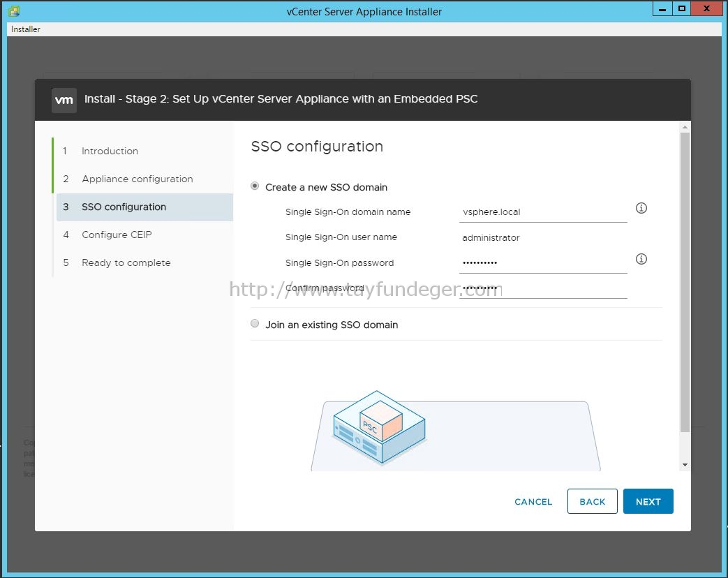728x578 pixels.
Task: Click the vm logo in wizard header
Action: click(x=64, y=100)
